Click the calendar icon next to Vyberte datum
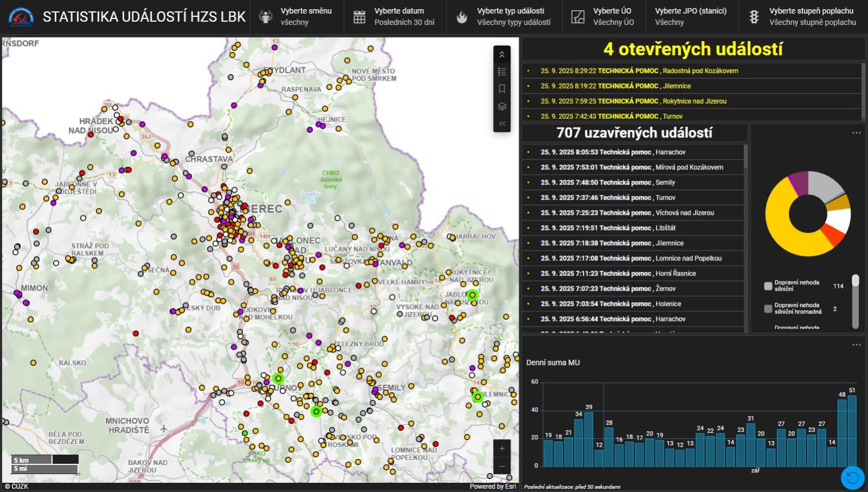Image resolution: width=868 pixels, height=492 pixels. [x=359, y=16]
